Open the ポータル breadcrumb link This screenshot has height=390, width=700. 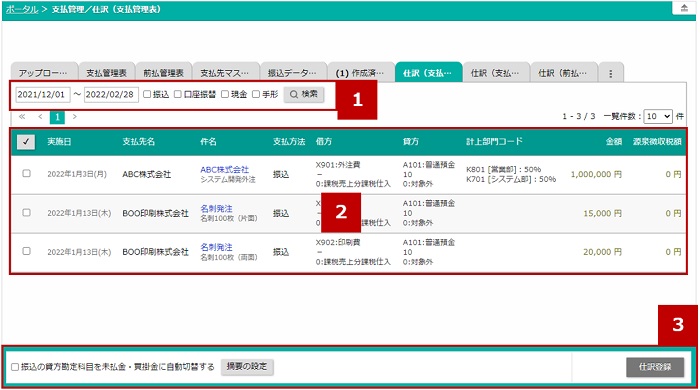[x=22, y=9]
